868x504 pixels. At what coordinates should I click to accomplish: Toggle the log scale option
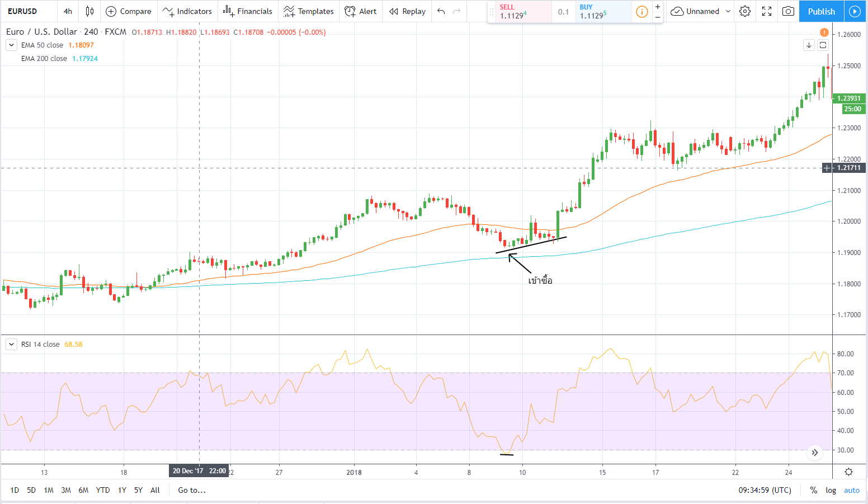[x=831, y=490]
